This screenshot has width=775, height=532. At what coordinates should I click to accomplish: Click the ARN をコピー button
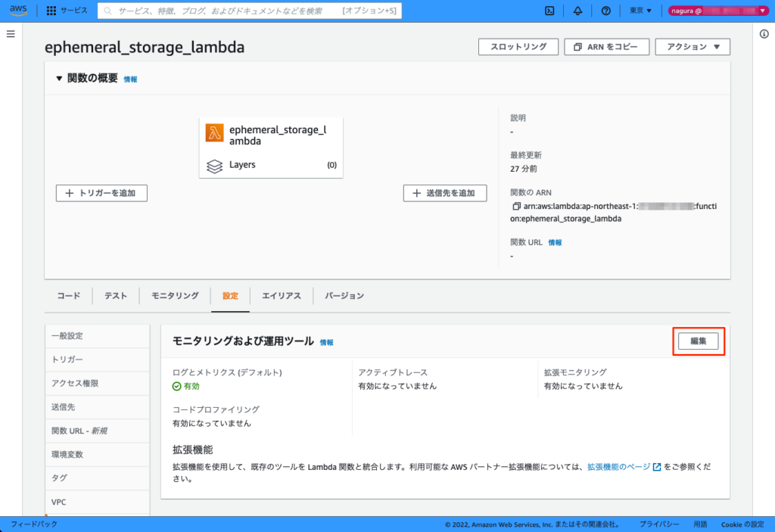click(606, 47)
